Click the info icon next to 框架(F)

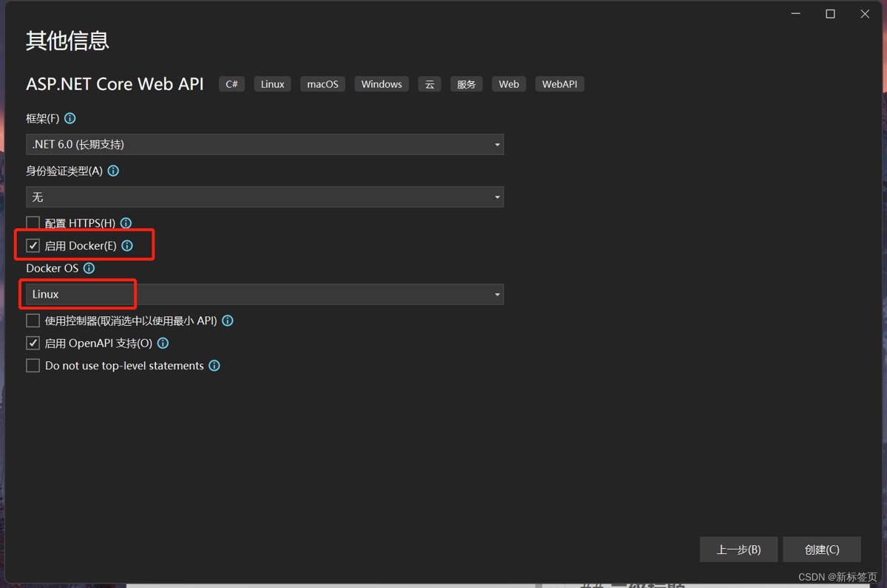click(70, 118)
